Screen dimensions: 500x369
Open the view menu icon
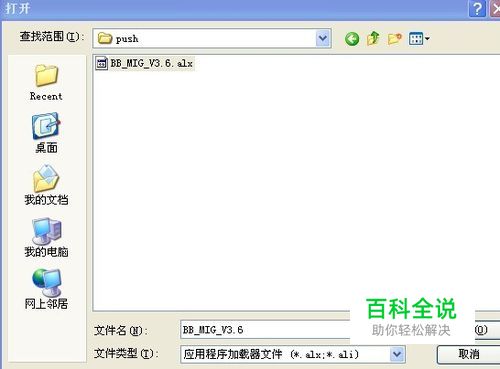[x=419, y=39]
